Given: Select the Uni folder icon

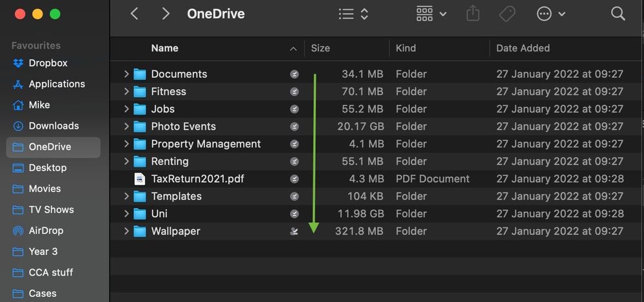Looking at the screenshot, I should pyautogui.click(x=140, y=214).
